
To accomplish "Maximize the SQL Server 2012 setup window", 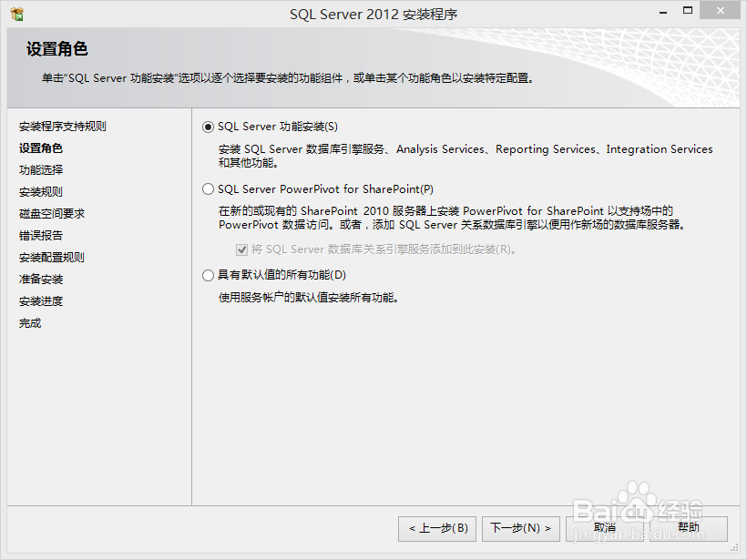I will (x=688, y=11).
